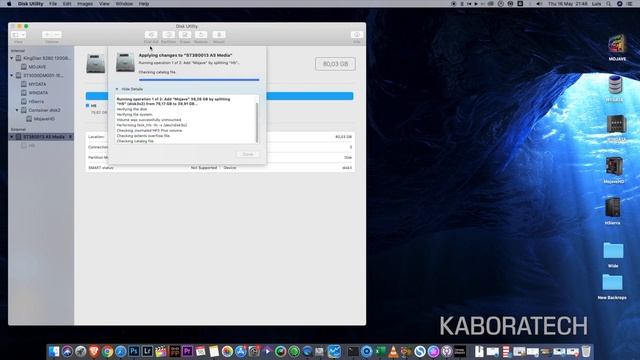This screenshot has width=640, height=360.
Task: Click the date and time in menu bar
Action: (x=568, y=4)
